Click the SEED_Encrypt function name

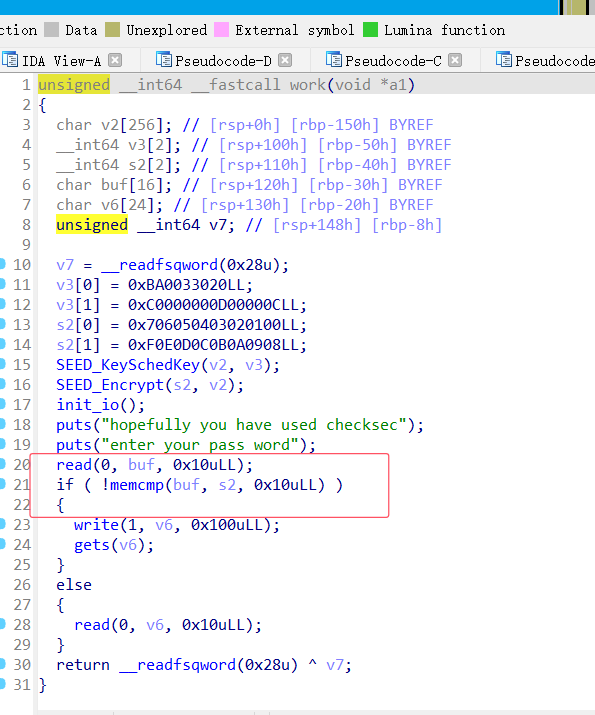(110, 385)
